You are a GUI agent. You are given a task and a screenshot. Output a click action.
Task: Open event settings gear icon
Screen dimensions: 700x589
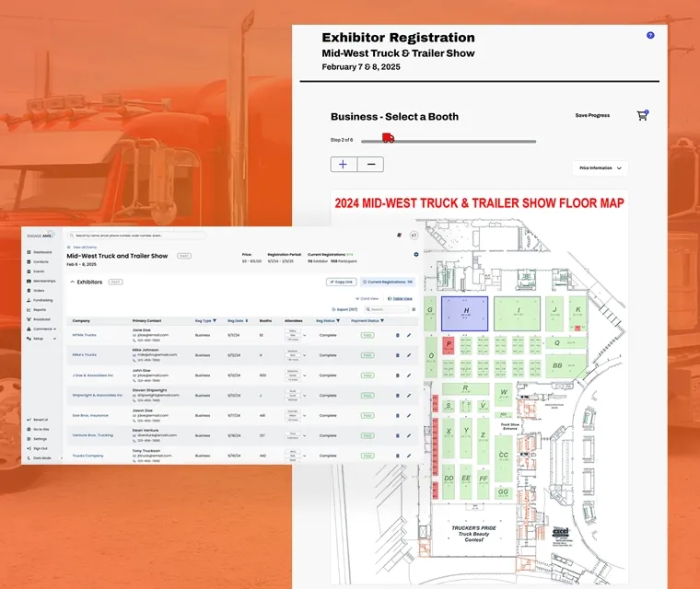(x=416, y=254)
